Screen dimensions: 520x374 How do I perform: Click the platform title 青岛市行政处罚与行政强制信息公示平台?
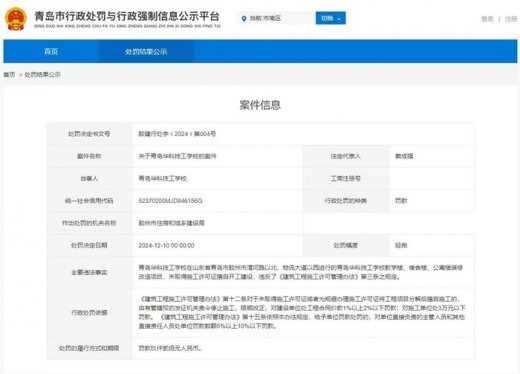127,16
